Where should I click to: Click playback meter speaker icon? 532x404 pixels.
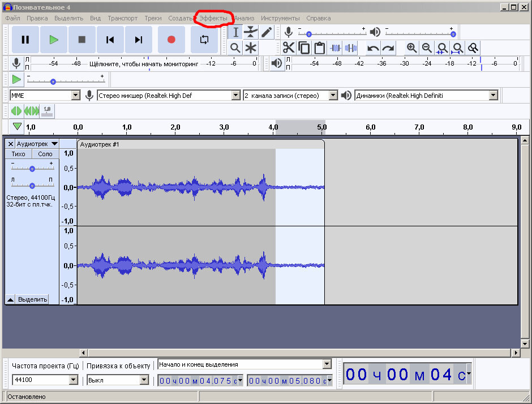(277, 63)
